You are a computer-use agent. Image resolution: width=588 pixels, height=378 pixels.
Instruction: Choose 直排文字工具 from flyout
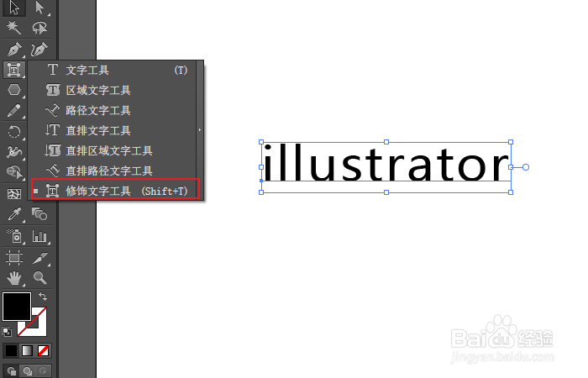click(113, 130)
